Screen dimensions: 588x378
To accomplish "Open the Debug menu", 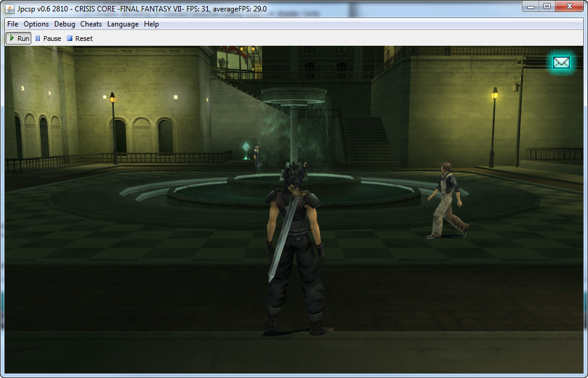I will [x=64, y=24].
